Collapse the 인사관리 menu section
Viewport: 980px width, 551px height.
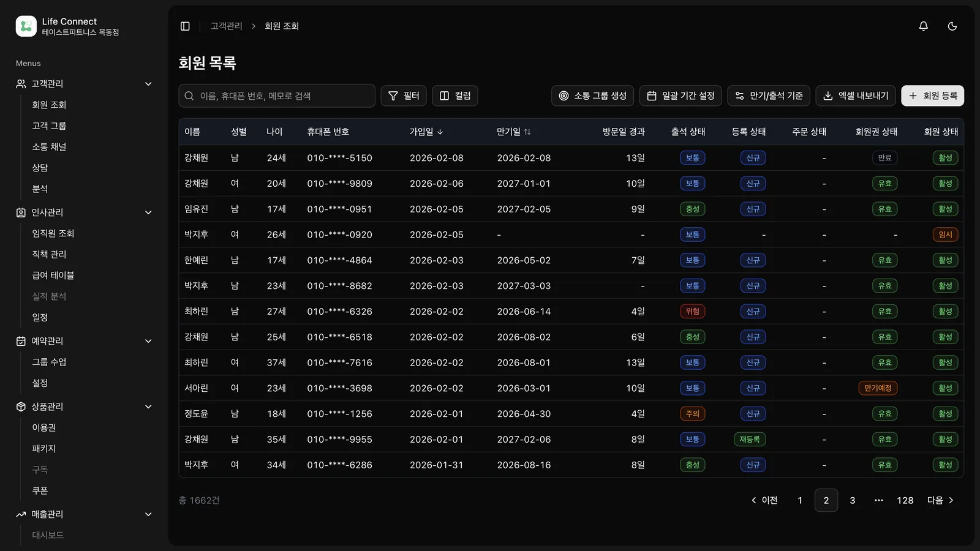(x=148, y=212)
